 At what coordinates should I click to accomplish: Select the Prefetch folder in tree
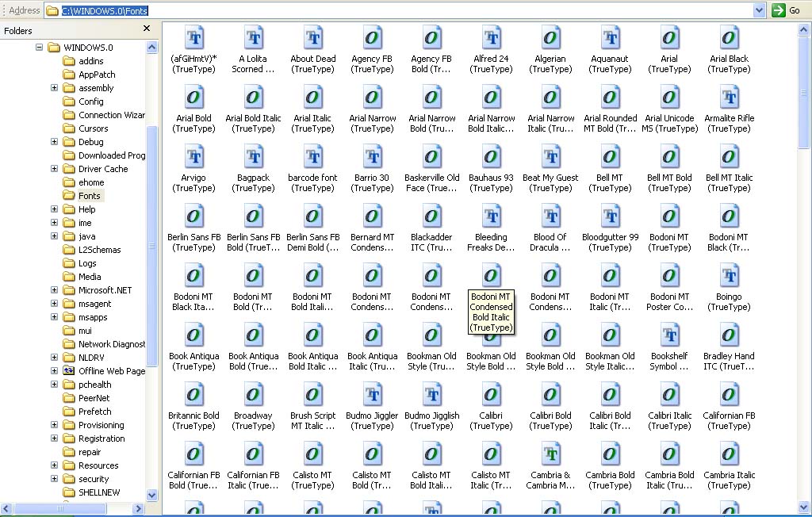[x=95, y=412]
